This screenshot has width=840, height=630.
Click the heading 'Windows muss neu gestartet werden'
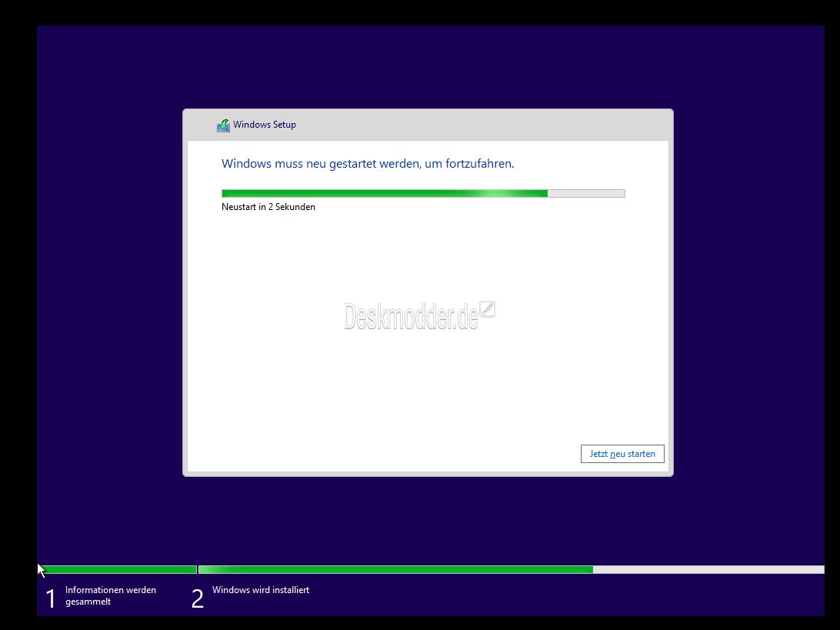coord(368,163)
